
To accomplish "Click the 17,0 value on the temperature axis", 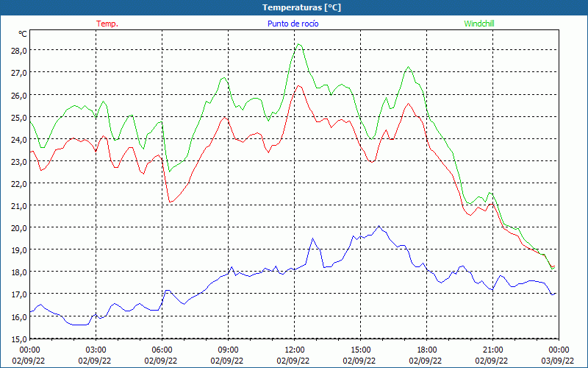I will point(18,294).
